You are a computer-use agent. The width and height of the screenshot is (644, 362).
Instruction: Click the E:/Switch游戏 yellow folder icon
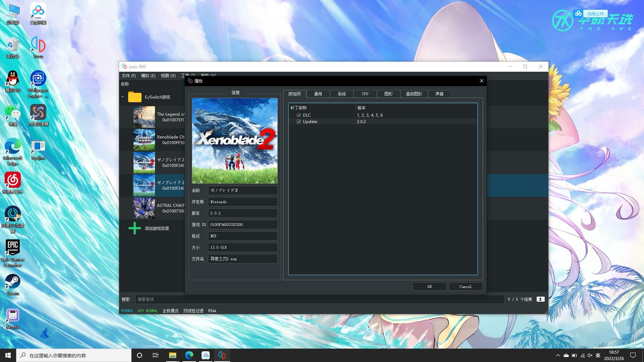135,97
